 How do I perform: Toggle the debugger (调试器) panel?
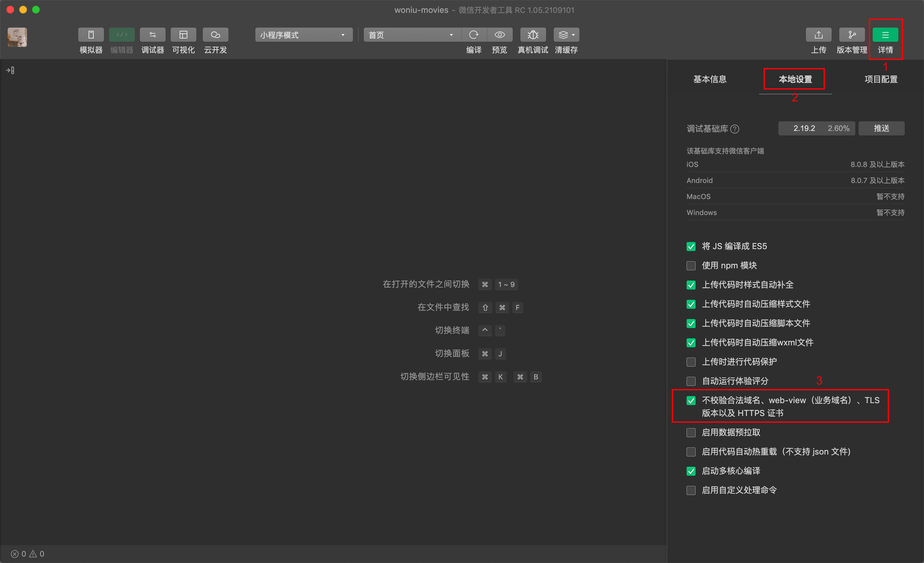[153, 35]
